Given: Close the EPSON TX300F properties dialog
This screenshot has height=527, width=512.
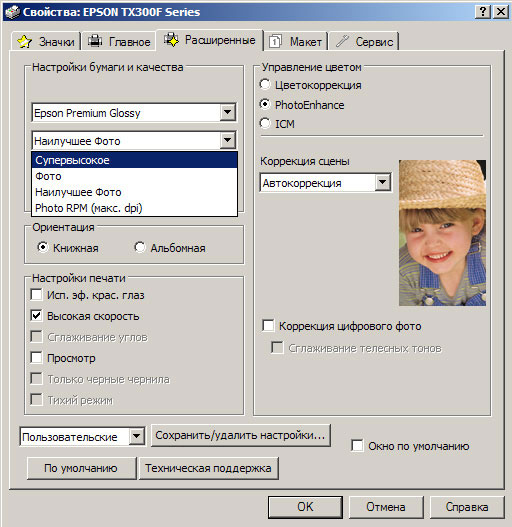Looking at the screenshot, I should 501,12.
